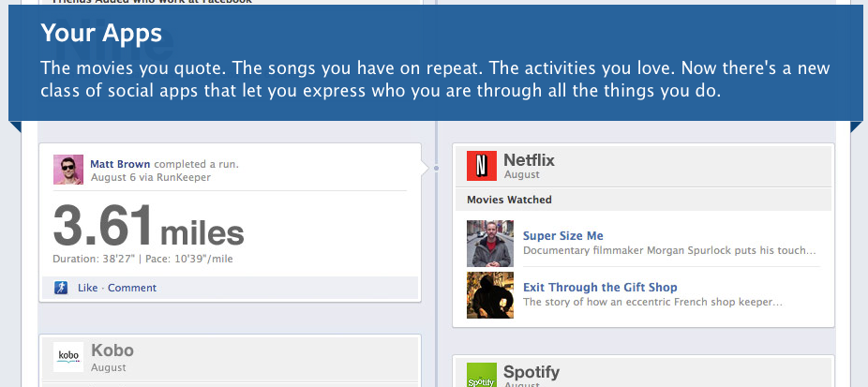Viewport: 868px width, 387px height.
Task: Click the Spotify app logo icon
Action: pyautogui.click(x=482, y=376)
